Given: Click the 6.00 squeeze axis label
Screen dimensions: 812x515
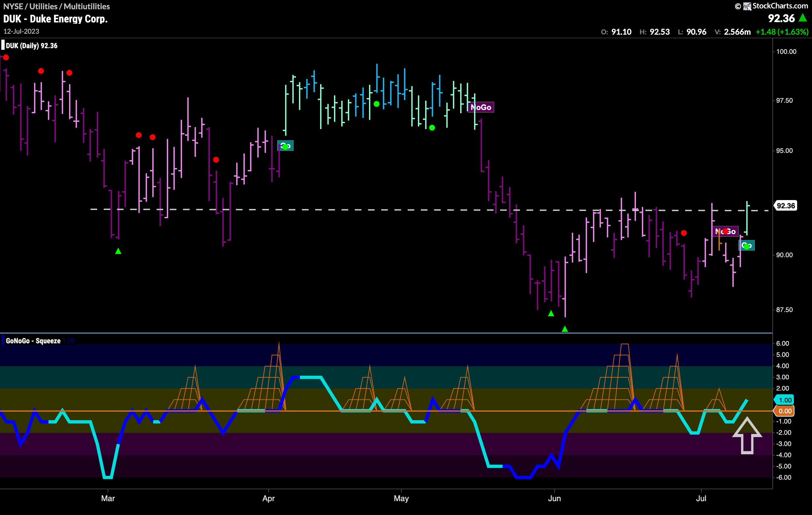Looking at the screenshot, I should 782,343.
